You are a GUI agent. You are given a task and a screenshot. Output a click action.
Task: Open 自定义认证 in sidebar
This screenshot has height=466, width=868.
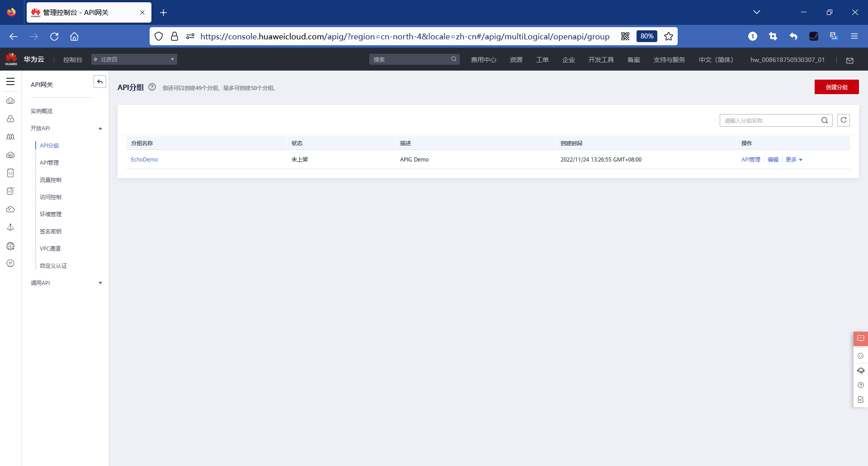pyautogui.click(x=53, y=266)
